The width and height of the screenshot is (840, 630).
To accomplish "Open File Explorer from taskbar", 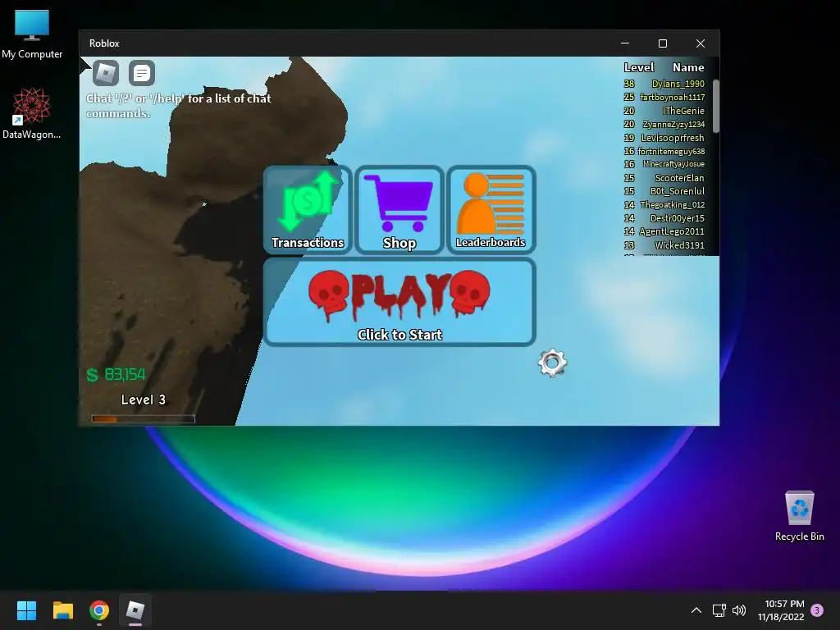I will 62,610.
